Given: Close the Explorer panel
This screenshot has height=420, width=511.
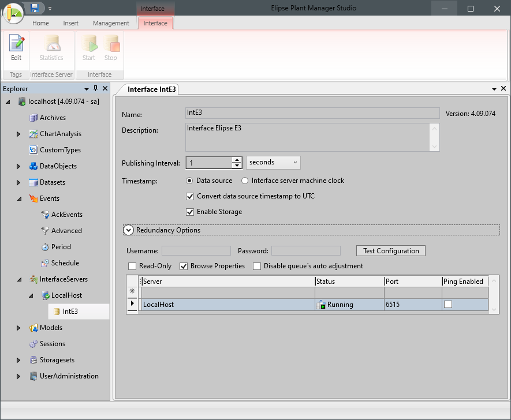Looking at the screenshot, I should click(105, 88).
